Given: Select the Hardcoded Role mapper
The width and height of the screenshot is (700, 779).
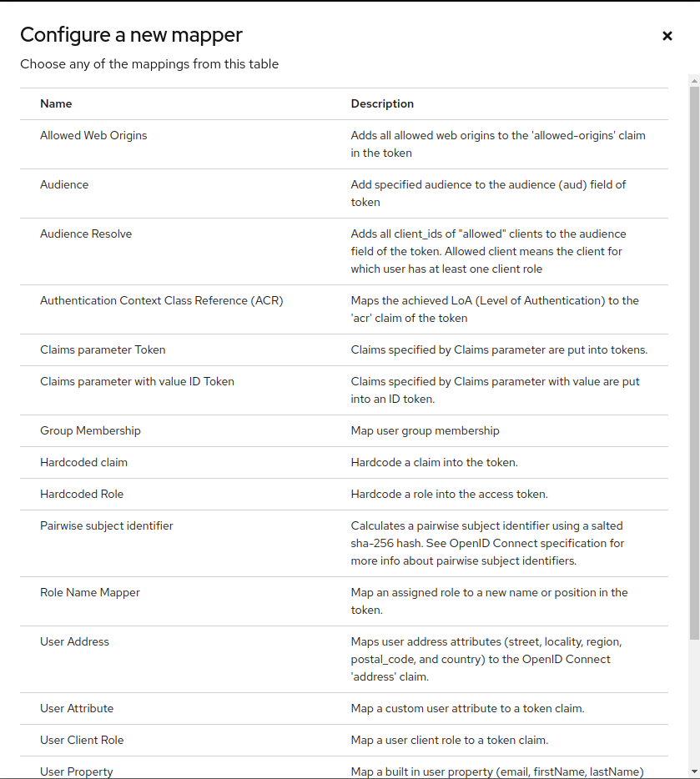Looking at the screenshot, I should 82,494.
